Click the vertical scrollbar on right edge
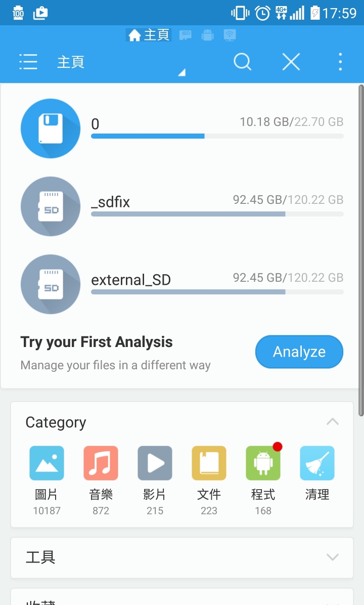 coord(361,250)
